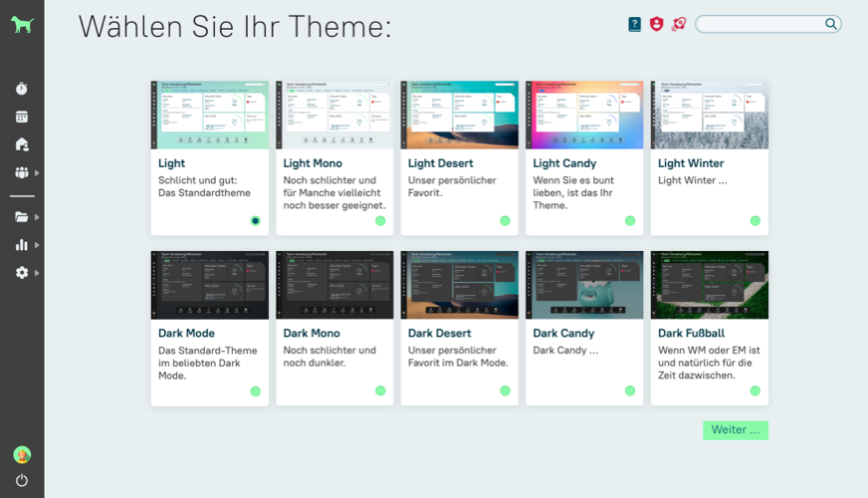Screen dimensions: 868x498
Task: Click the red rocket icon
Action: click(x=679, y=24)
